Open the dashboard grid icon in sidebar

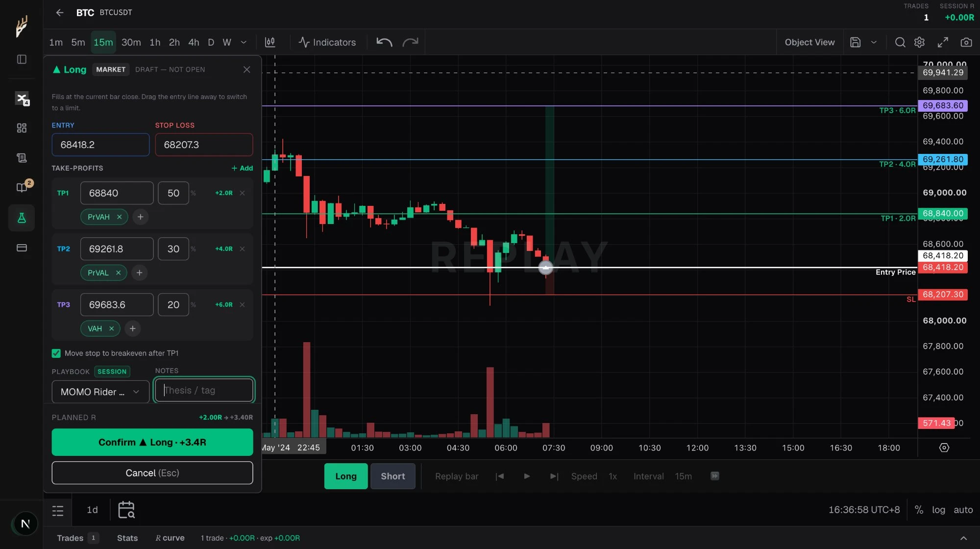point(22,128)
